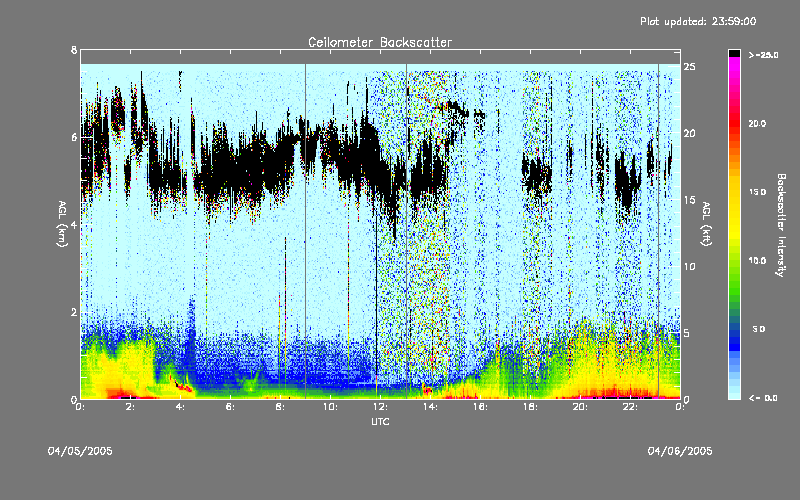The width and height of the screenshot is (800, 500).
Task: Click the '4' km tick on left axis
Action: pos(74,225)
